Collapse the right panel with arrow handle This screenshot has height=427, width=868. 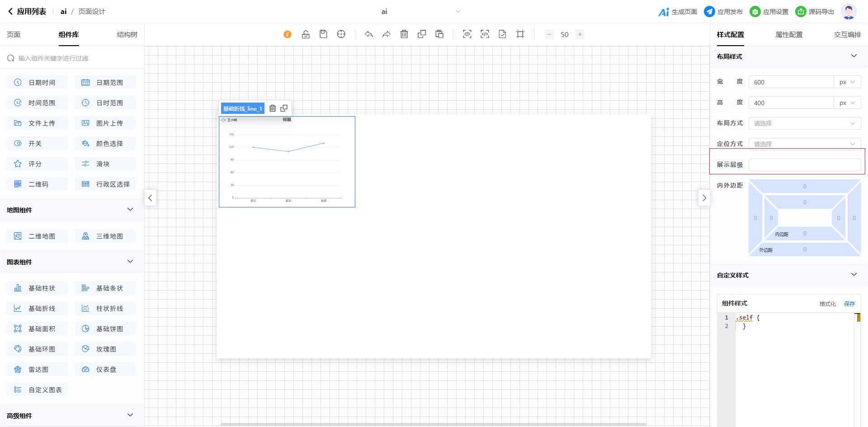tap(704, 198)
